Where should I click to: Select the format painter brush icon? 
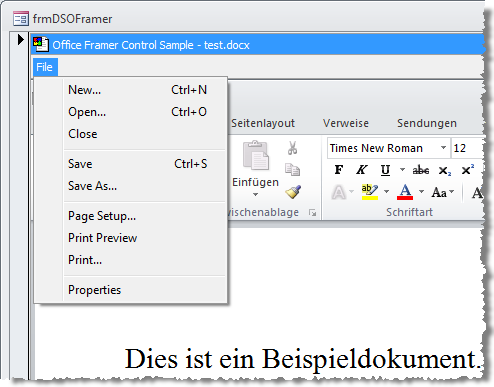pyautogui.click(x=293, y=191)
